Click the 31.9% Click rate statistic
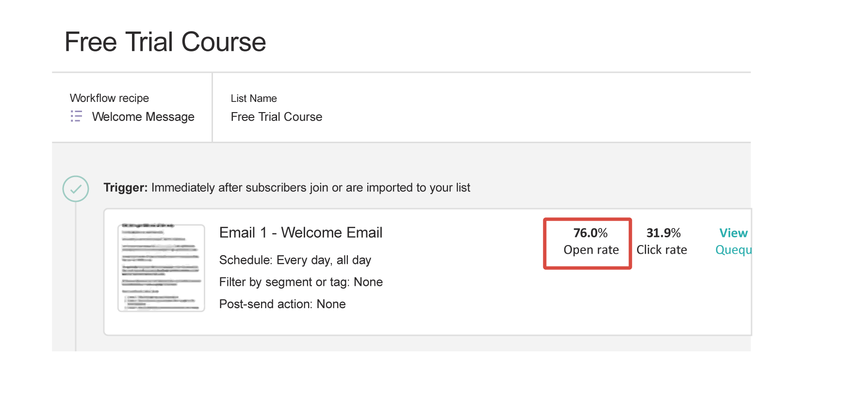 pyautogui.click(x=663, y=241)
